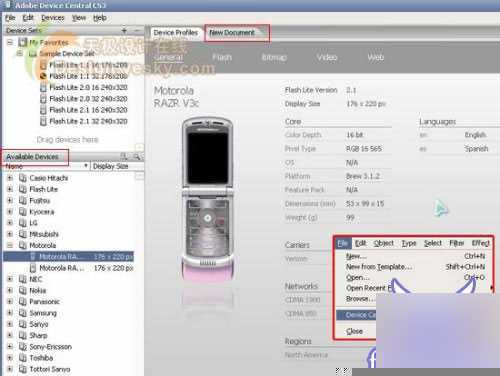Viewport: 500px width, 376px height.
Task: Click the Toshiba folder icon
Action: coord(23,358)
